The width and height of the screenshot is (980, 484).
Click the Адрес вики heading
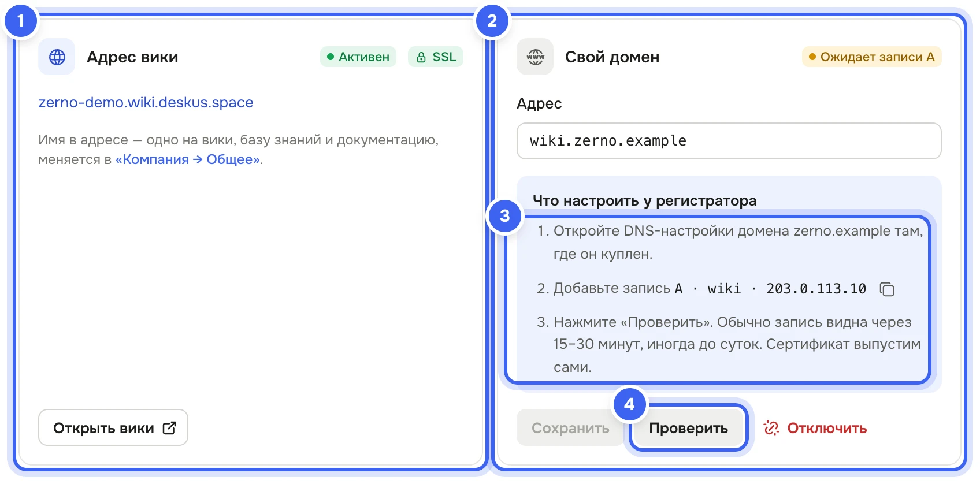click(x=132, y=57)
